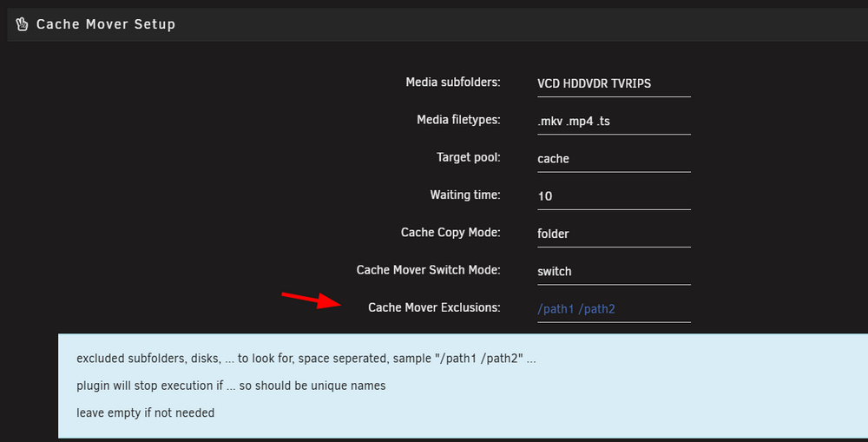Click the Waiting time label
Viewport: 868px width, 442px height.
[x=465, y=195]
